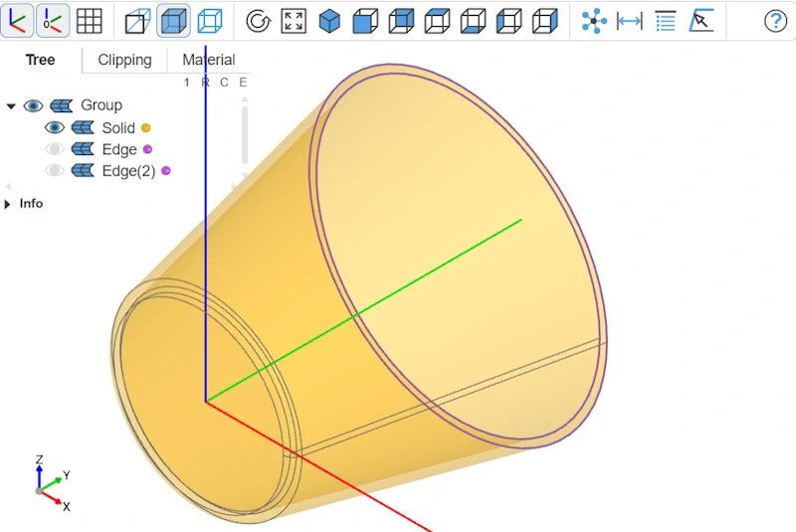Switch to the Clipping tab

pyautogui.click(x=124, y=60)
